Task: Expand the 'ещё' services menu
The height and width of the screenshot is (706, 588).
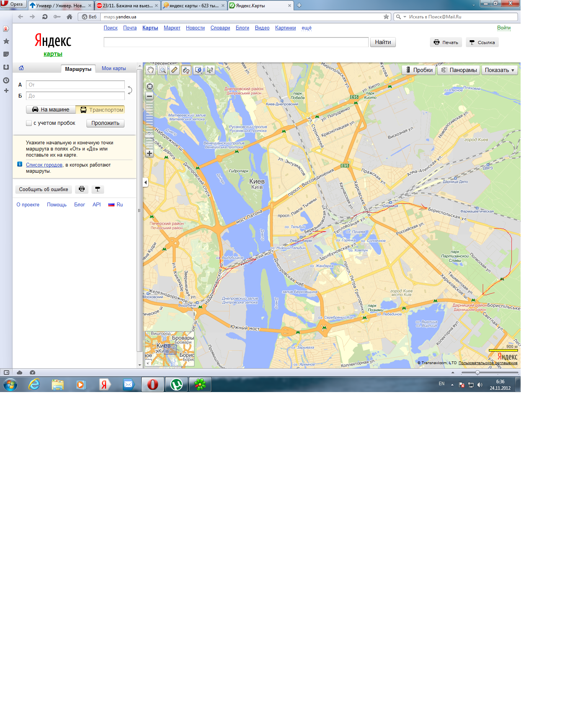Action: 306,28
